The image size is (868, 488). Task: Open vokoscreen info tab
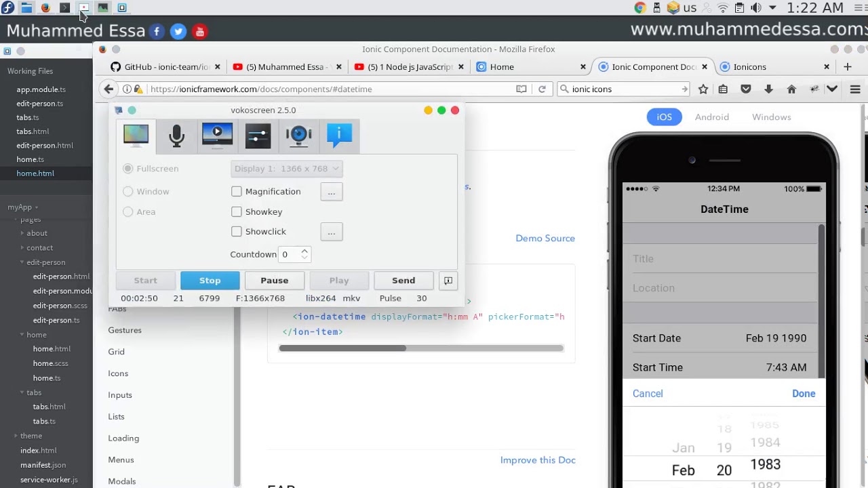tap(339, 136)
